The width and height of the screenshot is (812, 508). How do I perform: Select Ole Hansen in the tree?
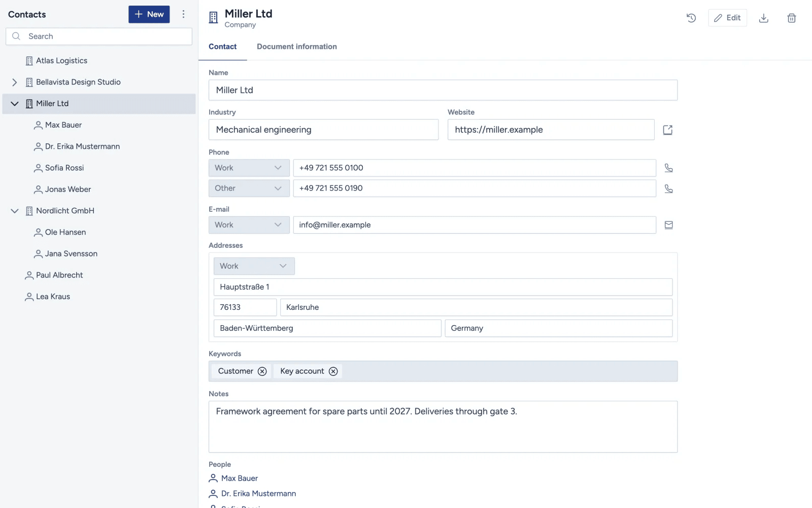(x=99, y=232)
